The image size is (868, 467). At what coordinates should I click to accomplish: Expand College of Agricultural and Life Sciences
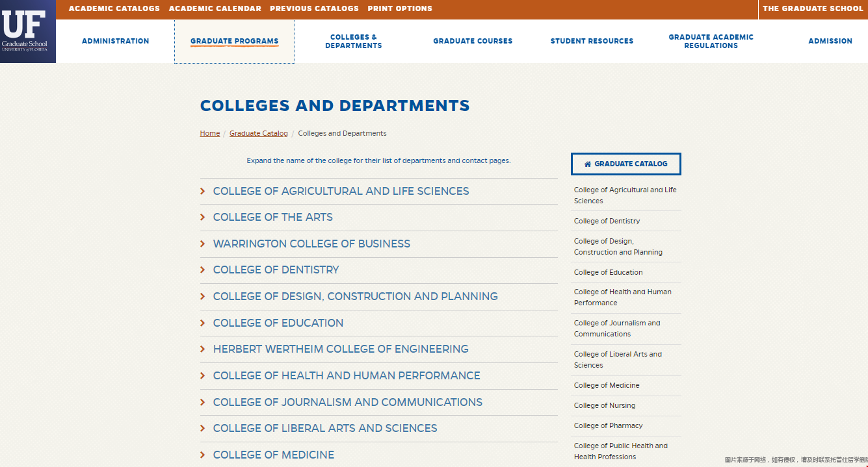[378, 191]
